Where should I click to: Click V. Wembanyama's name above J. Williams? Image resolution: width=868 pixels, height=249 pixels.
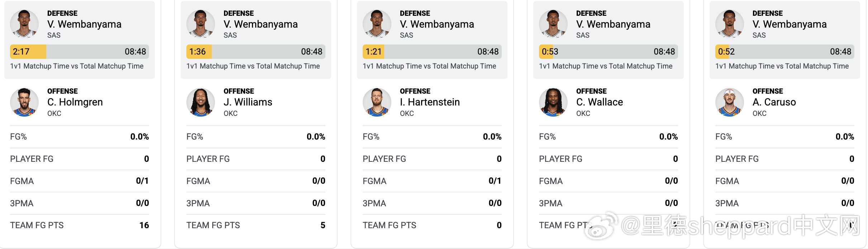261,24
